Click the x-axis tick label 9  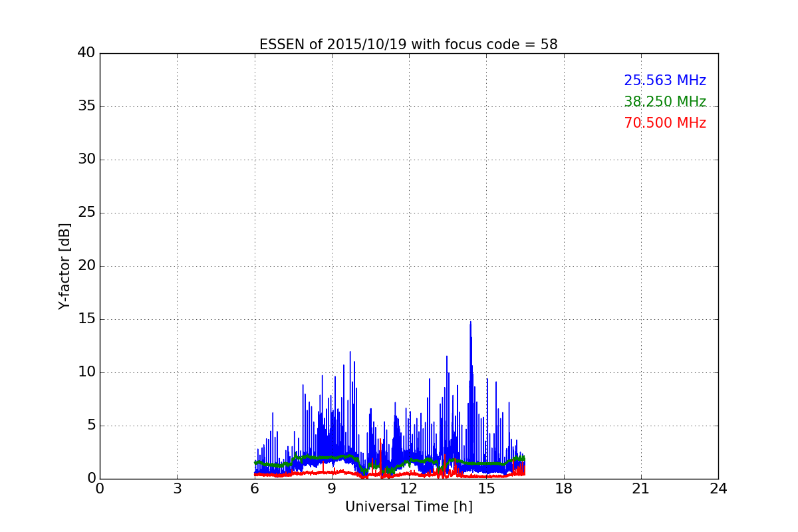[332, 489]
